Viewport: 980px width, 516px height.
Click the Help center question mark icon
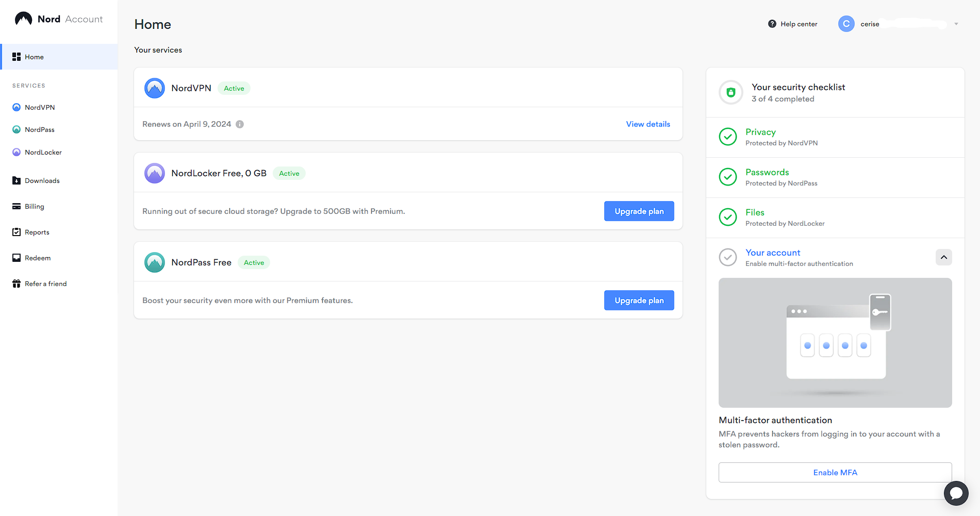tap(772, 24)
